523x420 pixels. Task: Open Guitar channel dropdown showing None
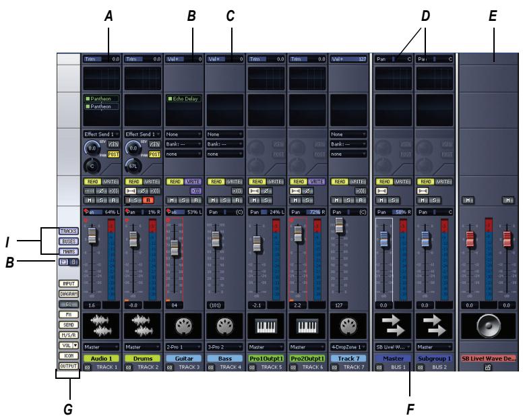click(x=184, y=134)
